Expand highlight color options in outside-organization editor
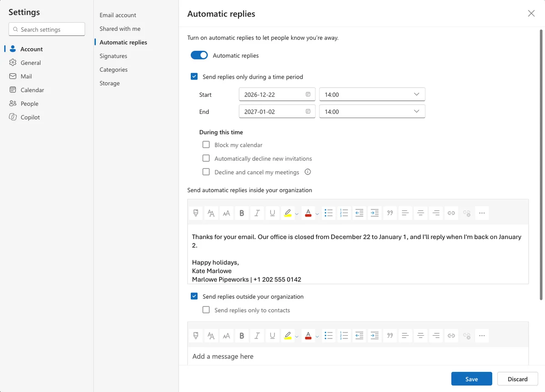 tap(297, 337)
